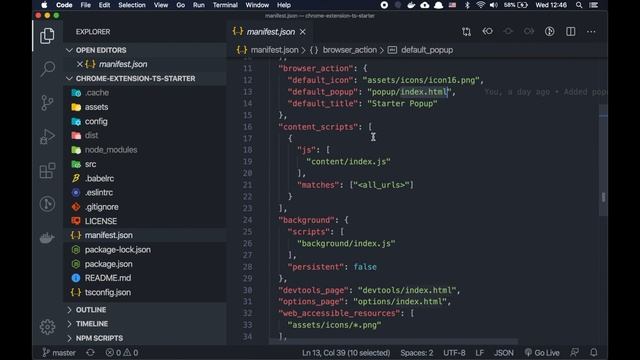Close the manifest.json editor tab
The height and width of the screenshot is (360, 640).
click(x=302, y=32)
